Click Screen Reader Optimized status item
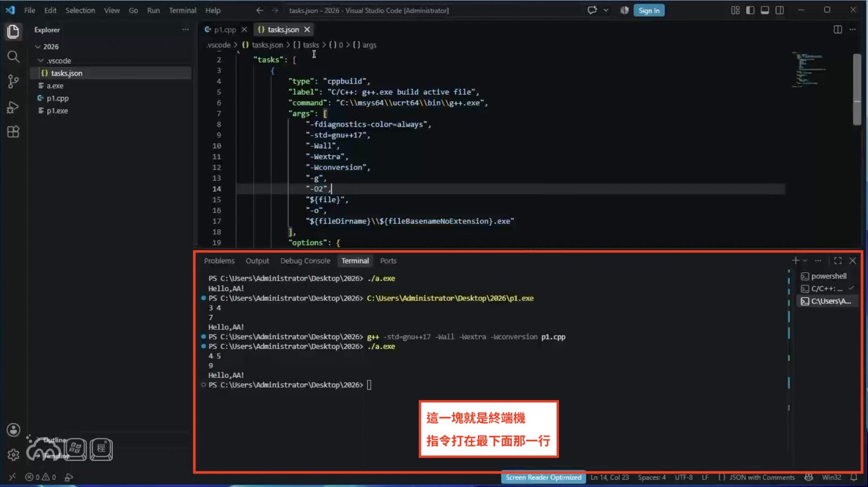The height and width of the screenshot is (487, 868). pyautogui.click(x=544, y=477)
